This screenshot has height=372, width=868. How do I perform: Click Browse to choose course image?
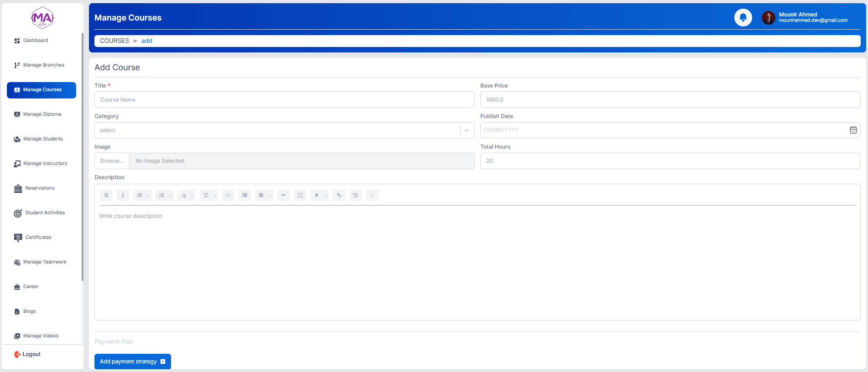point(112,161)
